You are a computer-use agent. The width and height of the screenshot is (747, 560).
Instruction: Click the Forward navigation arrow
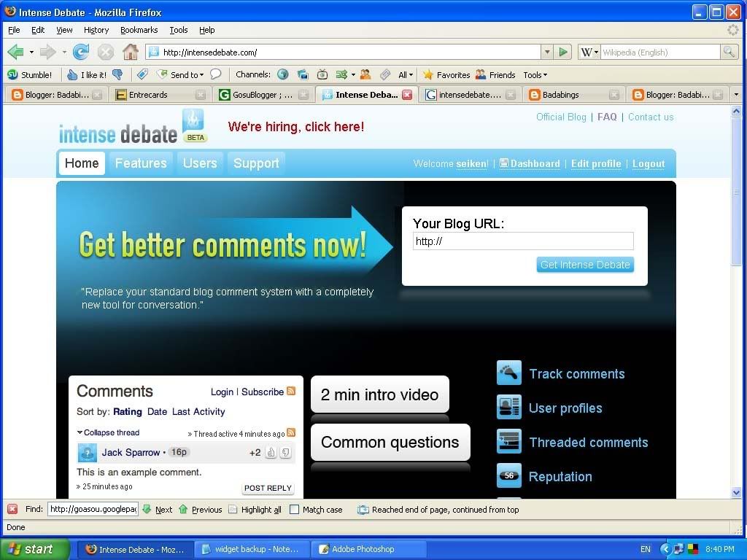(47, 52)
